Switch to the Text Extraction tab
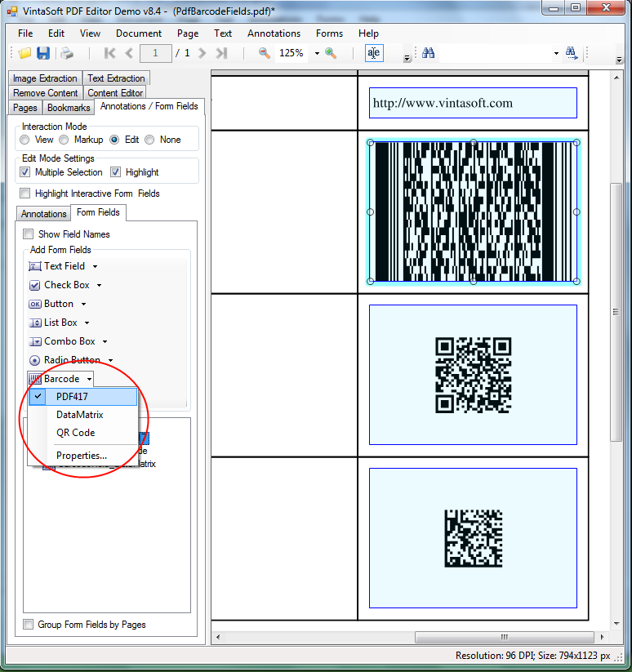The height and width of the screenshot is (672, 632). (116, 78)
